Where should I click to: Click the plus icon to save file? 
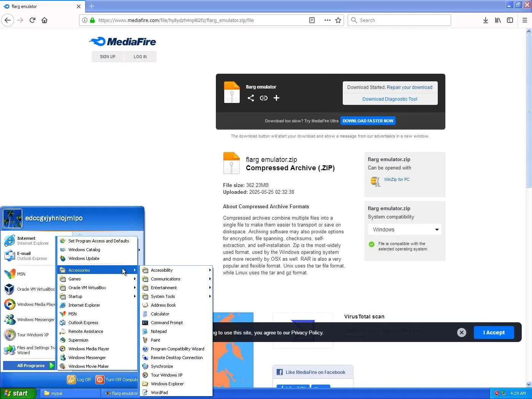pos(277,98)
